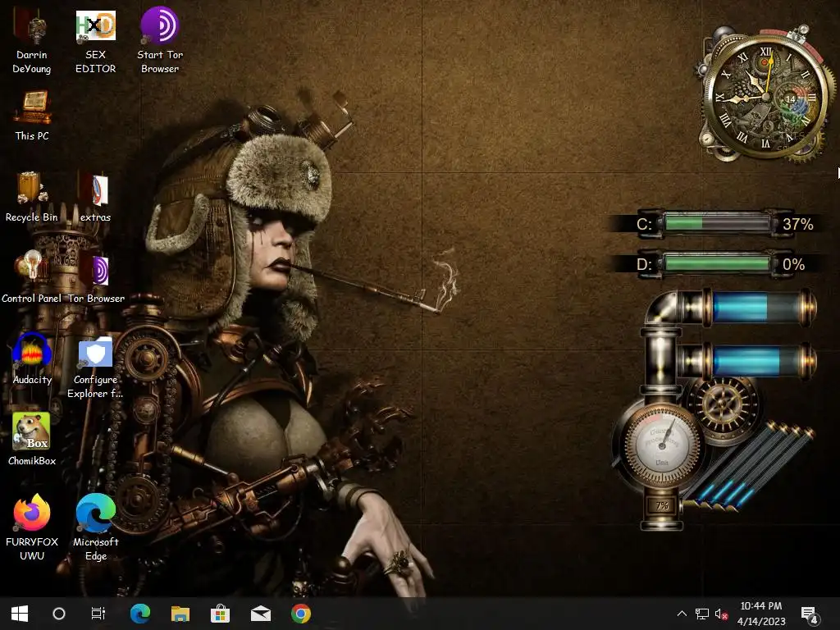
Task: Open Cortana search circle in taskbar
Action: coord(59,614)
